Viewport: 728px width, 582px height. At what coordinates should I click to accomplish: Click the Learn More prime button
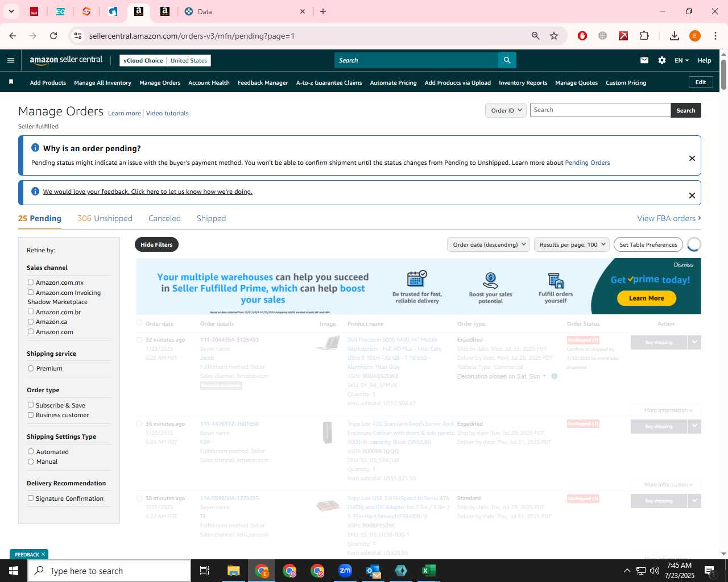(x=647, y=298)
